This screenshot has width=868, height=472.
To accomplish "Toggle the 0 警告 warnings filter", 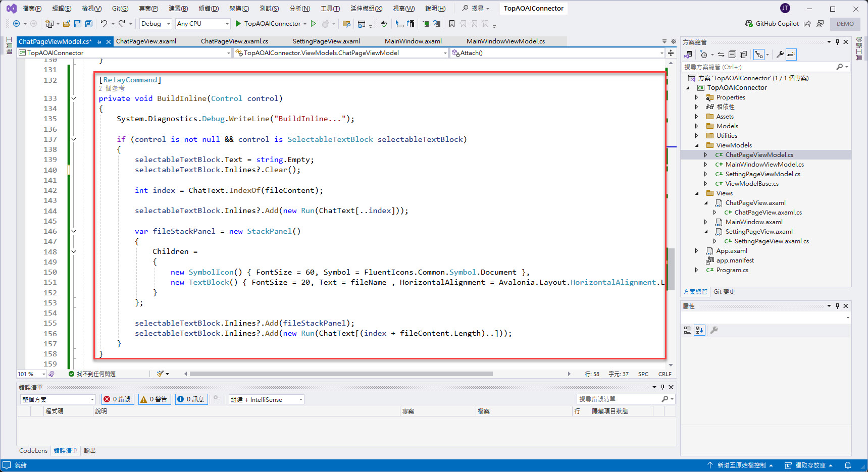I will [155, 399].
